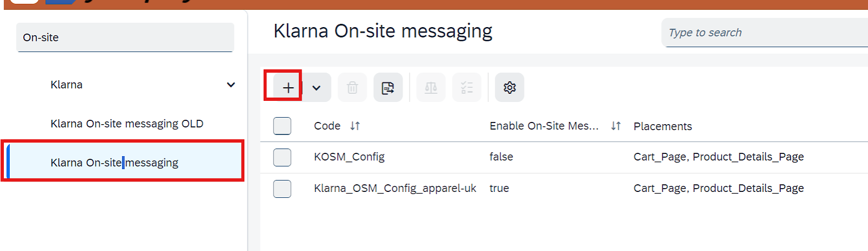Click the balance scale compare icon
Image resolution: width=868 pixels, height=251 pixels.
[431, 87]
